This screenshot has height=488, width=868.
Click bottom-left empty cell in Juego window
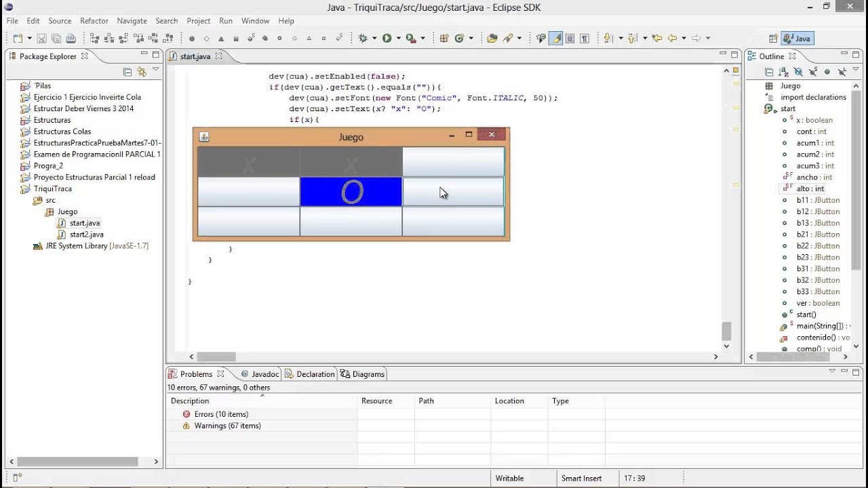point(248,222)
